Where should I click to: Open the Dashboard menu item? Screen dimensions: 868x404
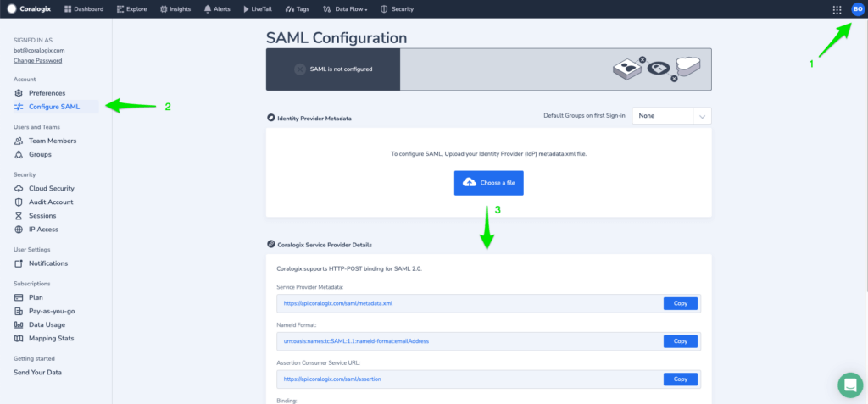pos(84,8)
